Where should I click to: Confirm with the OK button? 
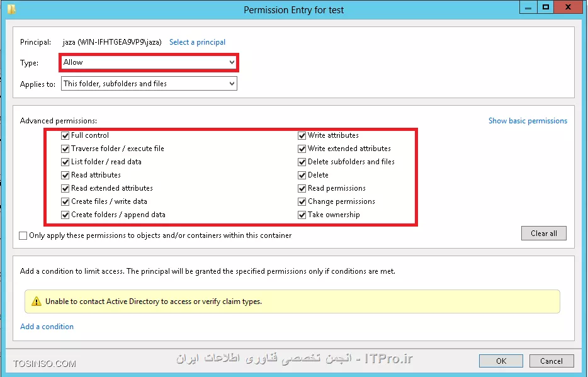(501, 361)
